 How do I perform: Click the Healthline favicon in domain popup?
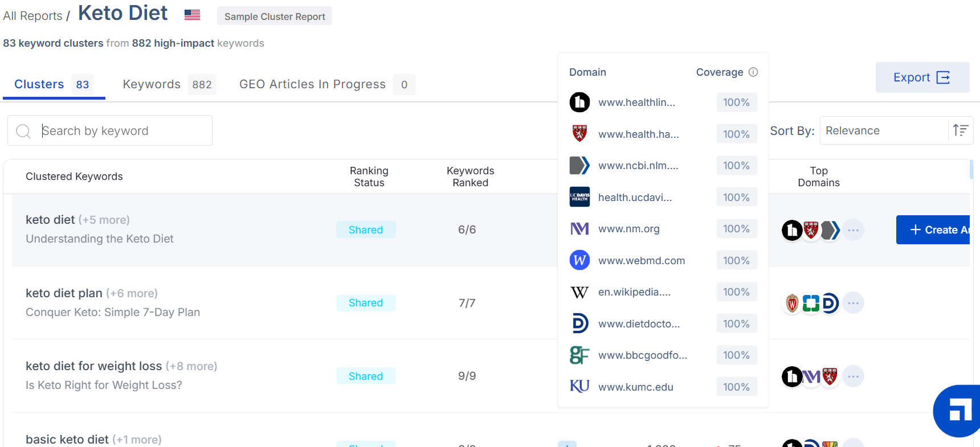(579, 102)
